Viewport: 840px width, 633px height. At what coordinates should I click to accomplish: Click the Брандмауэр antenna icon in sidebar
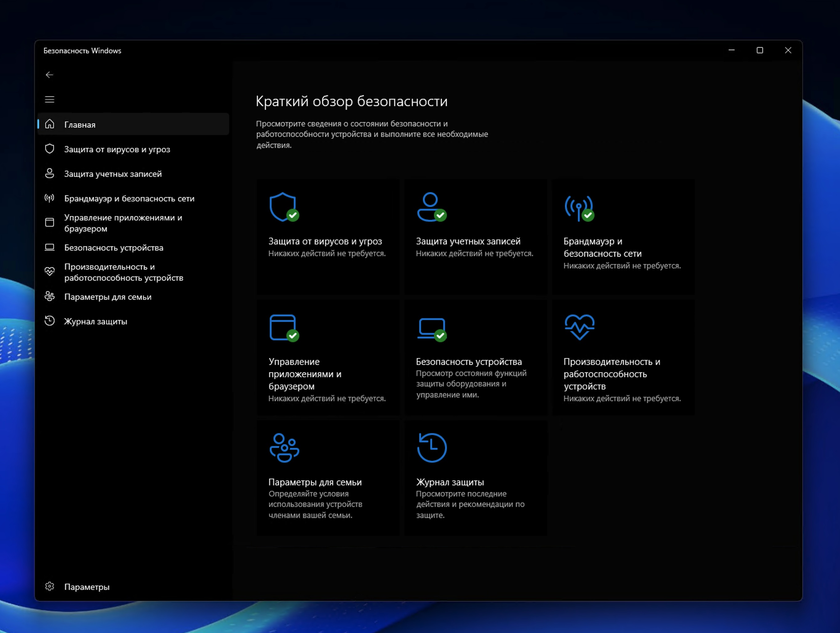50,198
